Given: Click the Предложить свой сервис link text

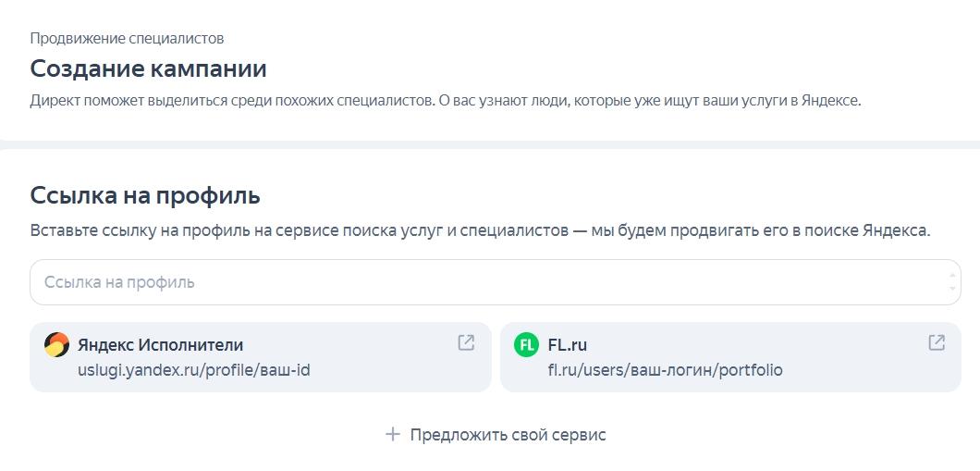Looking at the screenshot, I should pos(508,434).
